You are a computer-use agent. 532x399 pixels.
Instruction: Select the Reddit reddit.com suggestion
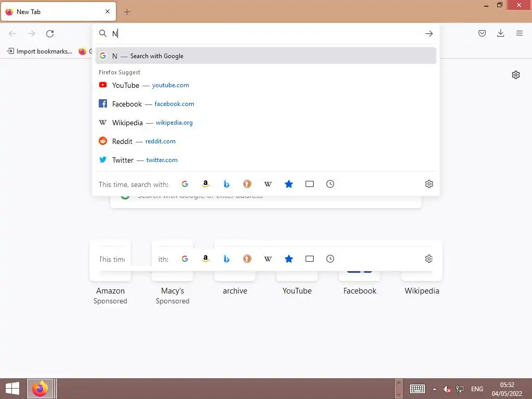coord(265,141)
